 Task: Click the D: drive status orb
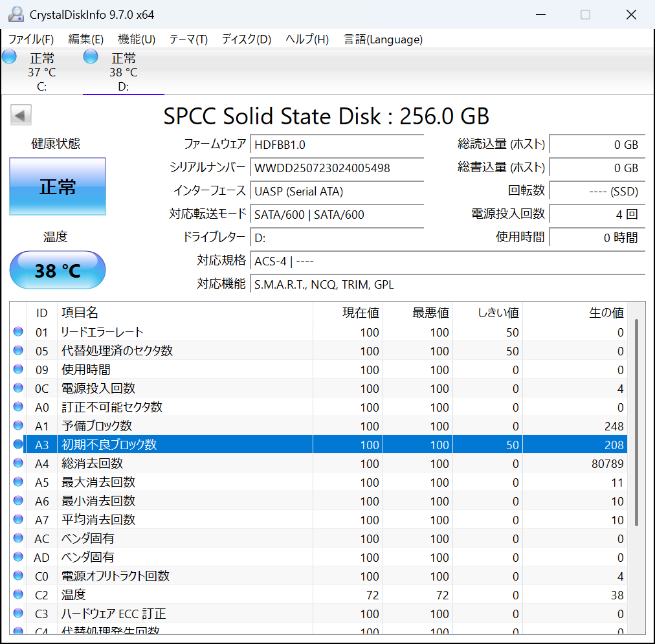point(91,57)
